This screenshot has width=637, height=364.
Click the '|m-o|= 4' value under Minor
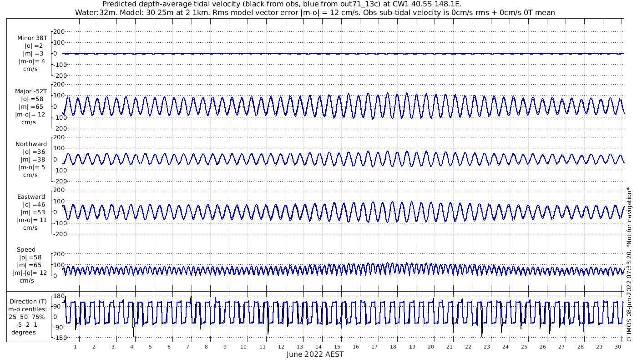tap(31, 61)
